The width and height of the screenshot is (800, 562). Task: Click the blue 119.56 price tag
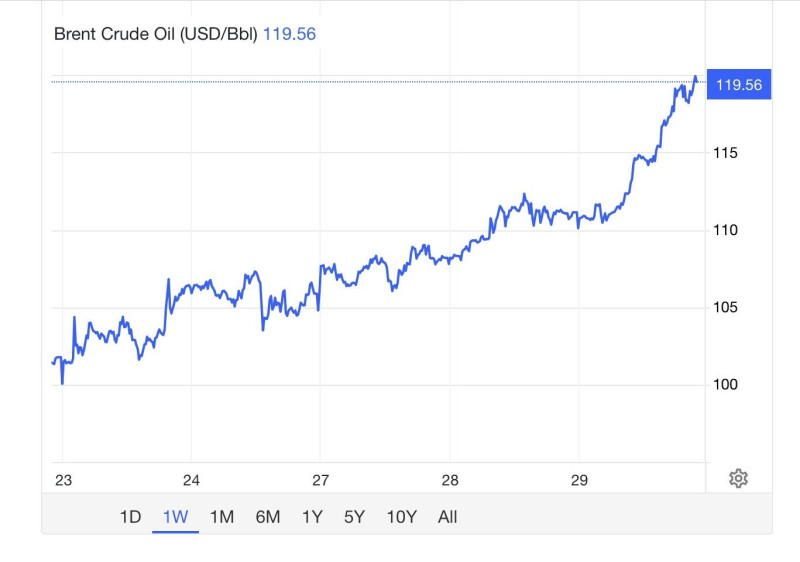click(738, 85)
